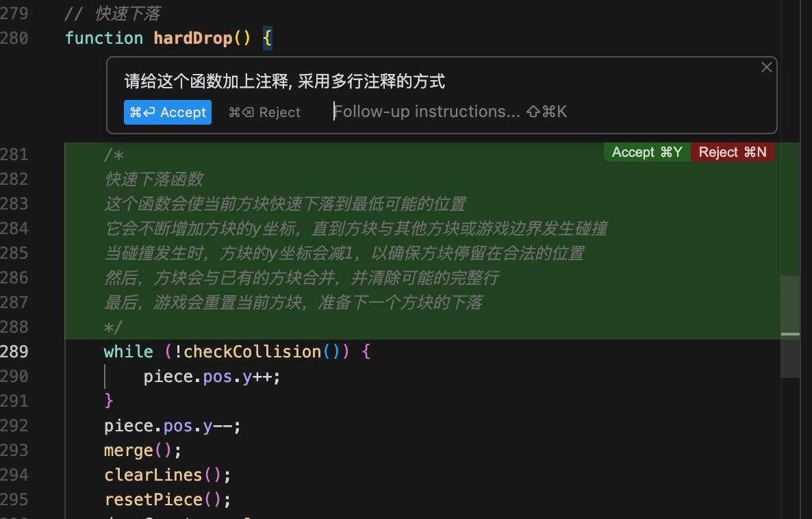This screenshot has width=812, height=519.
Task: Close the inline prompt with the X icon
Action: pyautogui.click(x=766, y=67)
